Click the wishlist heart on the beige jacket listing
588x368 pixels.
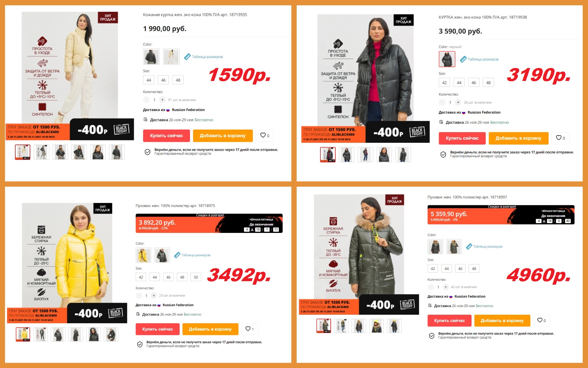tap(265, 135)
